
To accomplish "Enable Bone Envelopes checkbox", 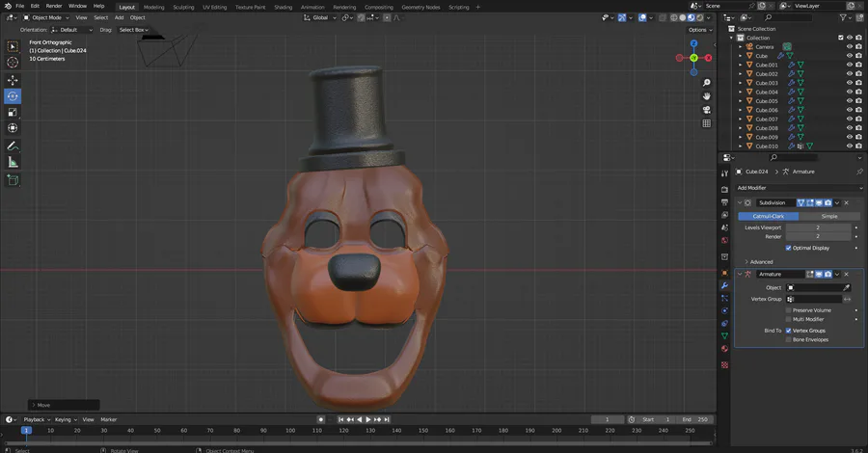I will [x=788, y=339].
